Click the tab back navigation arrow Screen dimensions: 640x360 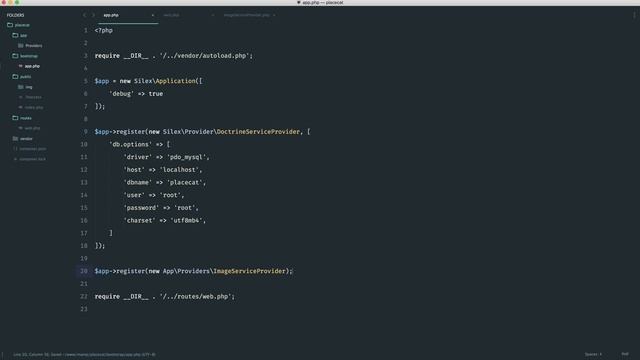point(84,15)
